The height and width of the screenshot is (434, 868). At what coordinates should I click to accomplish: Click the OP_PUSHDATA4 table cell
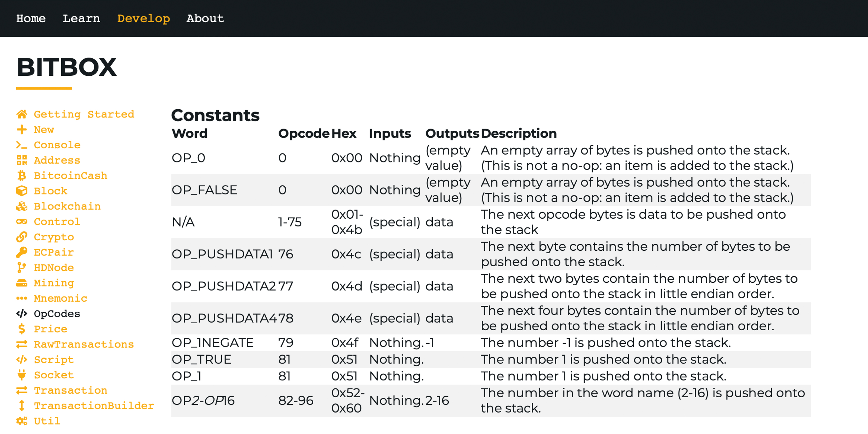(225, 318)
